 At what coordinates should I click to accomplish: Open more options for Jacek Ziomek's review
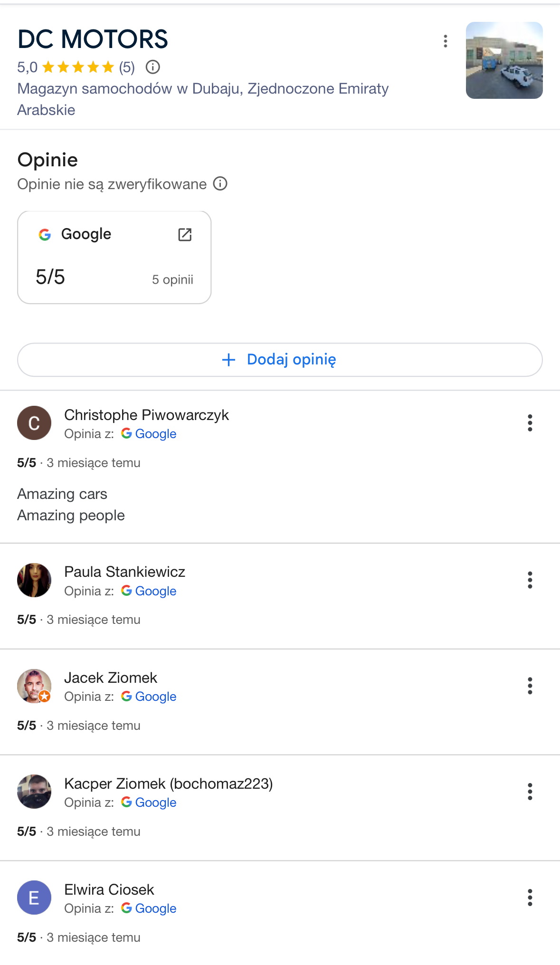tap(530, 686)
